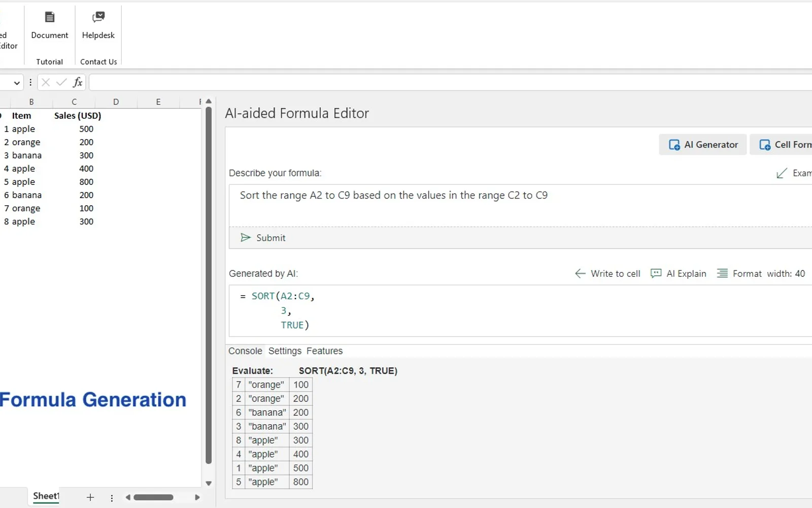Switch to the Features tab
Screen dimensions: 812x508
[x=324, y=351]
